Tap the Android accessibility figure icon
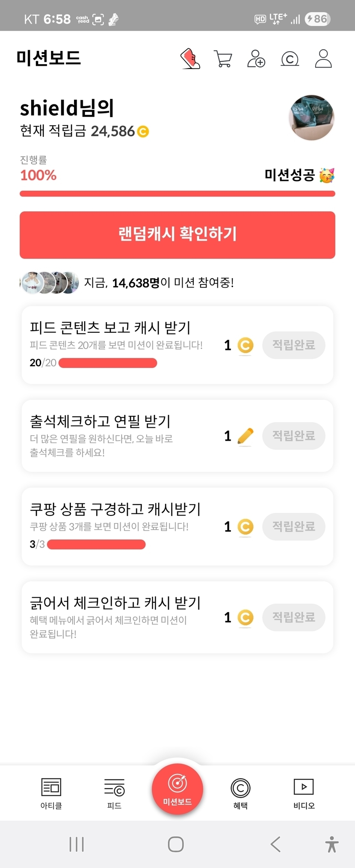The image size is (355, 868). 331,844
